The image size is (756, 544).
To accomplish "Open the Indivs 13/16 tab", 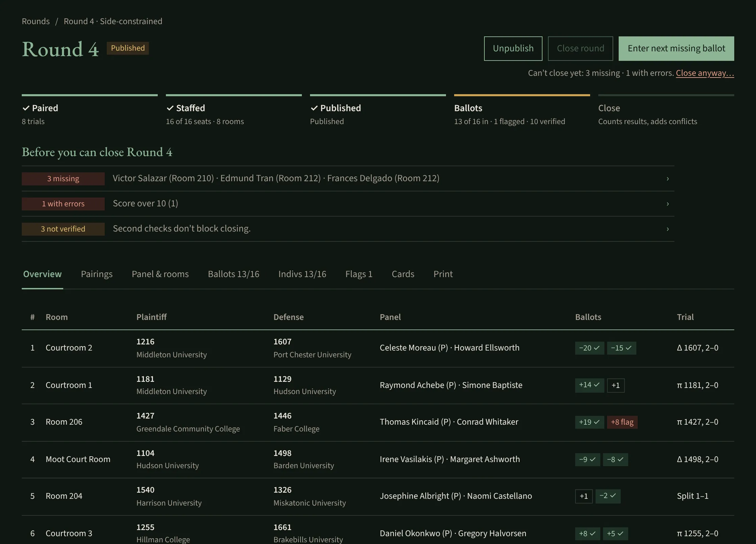I will (302, 274).
